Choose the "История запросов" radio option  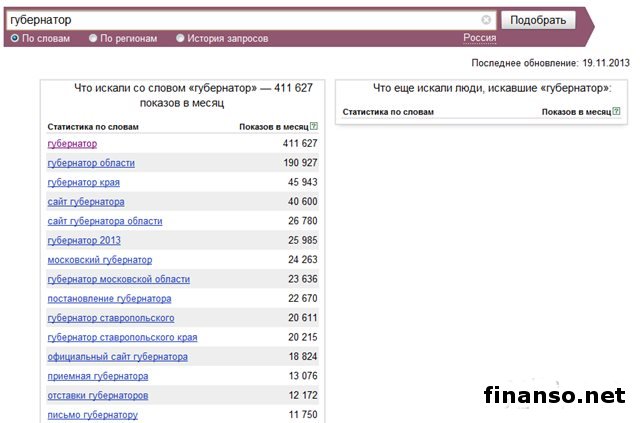pos(180,38)
